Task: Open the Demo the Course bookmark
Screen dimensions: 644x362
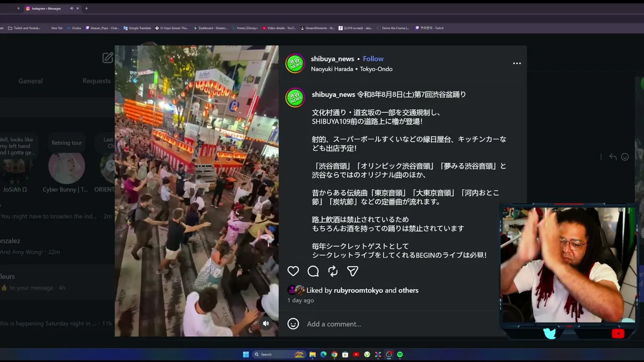Action: click(x=393, y=28)
